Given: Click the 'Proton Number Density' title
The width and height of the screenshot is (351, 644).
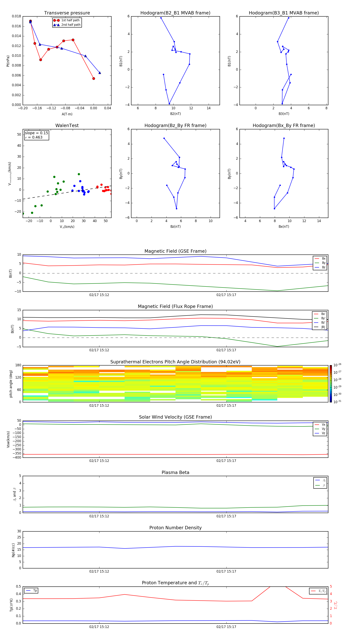Looking at the screenshot, I should click(175, 528).
